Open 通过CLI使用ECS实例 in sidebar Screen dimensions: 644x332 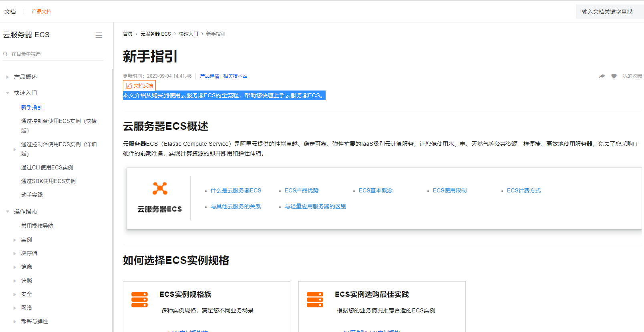point(47,167)
